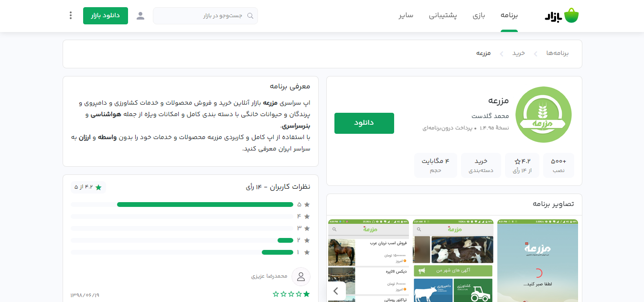Screen dimensions: 644x302
Task: Go to خرید breadcrumb link
Action: [519, 54]
